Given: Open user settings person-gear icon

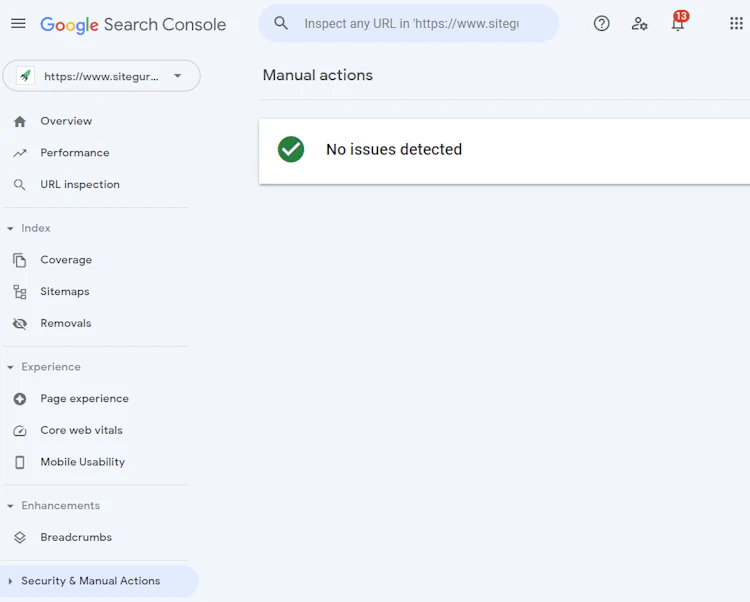Looking at the screenshot, I should click(x=639, y=23).
